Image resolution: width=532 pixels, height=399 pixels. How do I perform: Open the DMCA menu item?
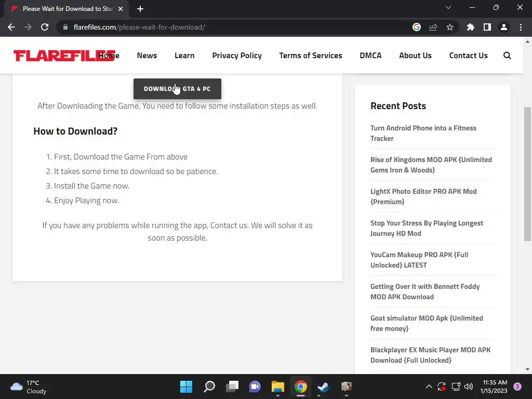tap(370, 55)
